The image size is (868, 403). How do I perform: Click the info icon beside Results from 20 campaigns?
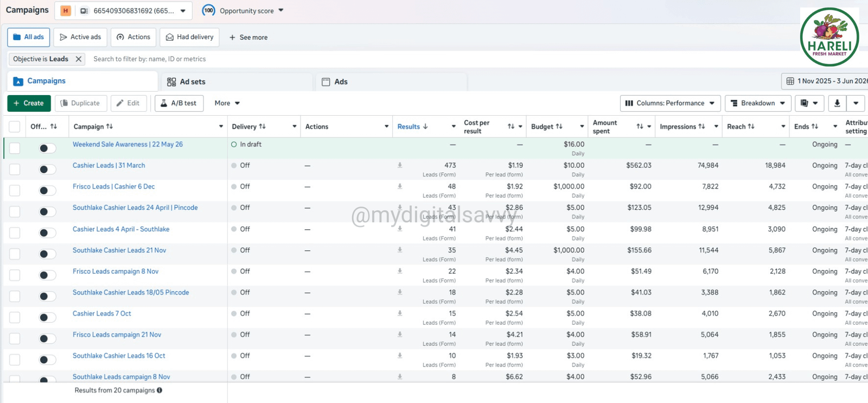point(159,390)
